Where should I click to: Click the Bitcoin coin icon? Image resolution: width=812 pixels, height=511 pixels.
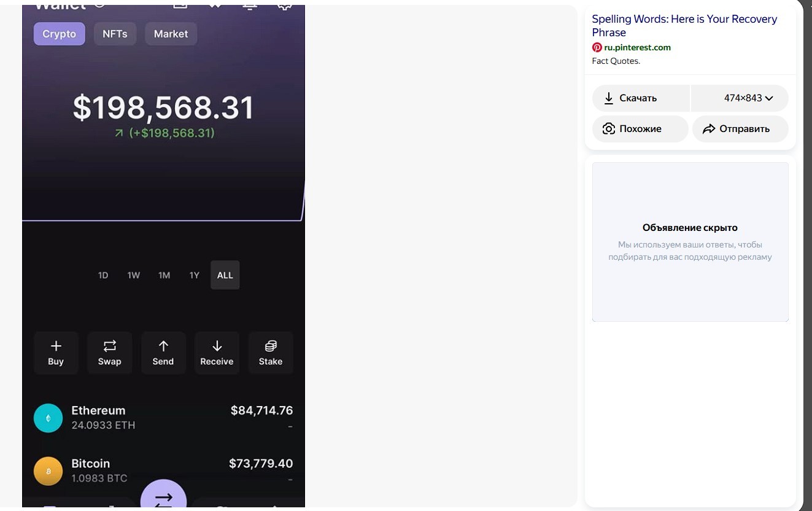click(48, 471)
